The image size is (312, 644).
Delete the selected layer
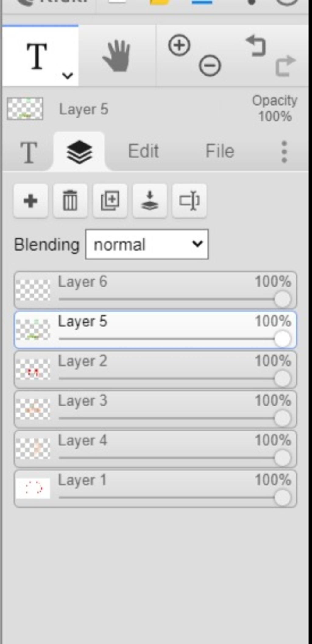click(x=70, y=201)
